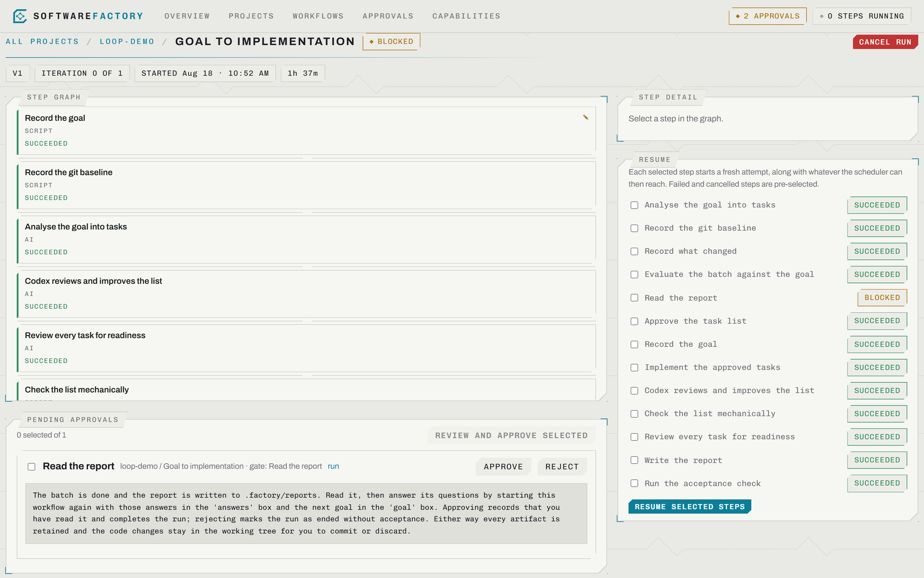
Task: Cancel the run
Action: point(885,42)
